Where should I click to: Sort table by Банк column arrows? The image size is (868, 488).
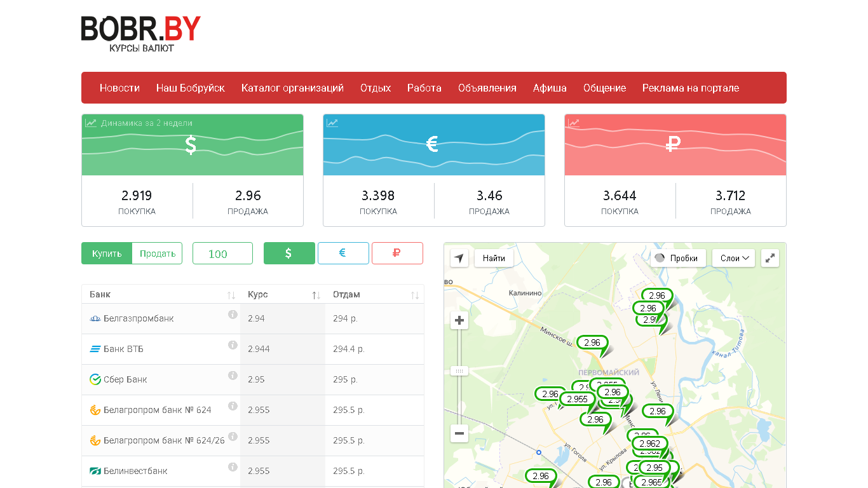[231, 295]
